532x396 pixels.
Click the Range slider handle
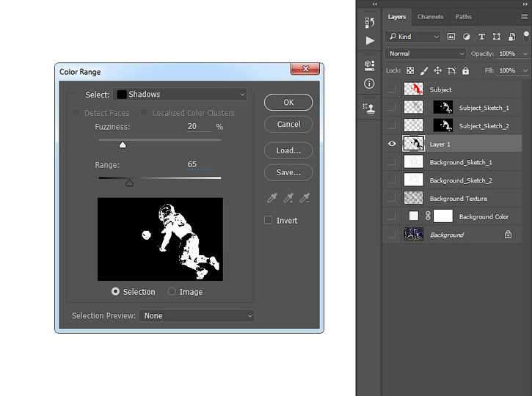tap(129, 183)
